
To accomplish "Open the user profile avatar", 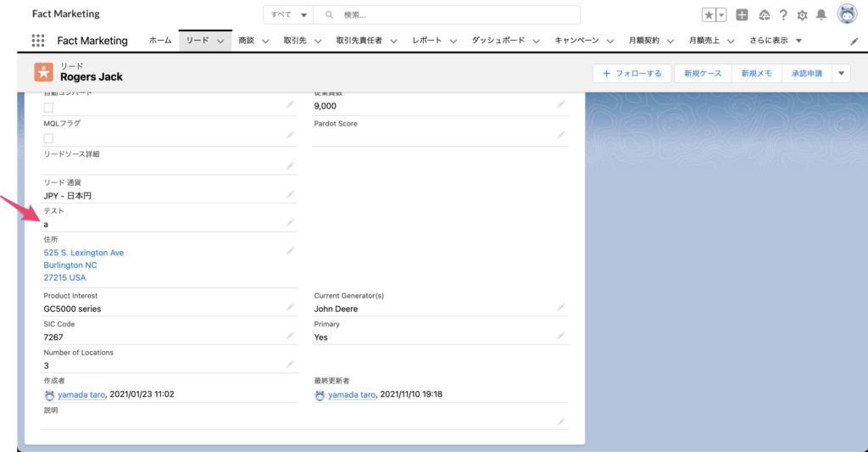I will (847, 14).
